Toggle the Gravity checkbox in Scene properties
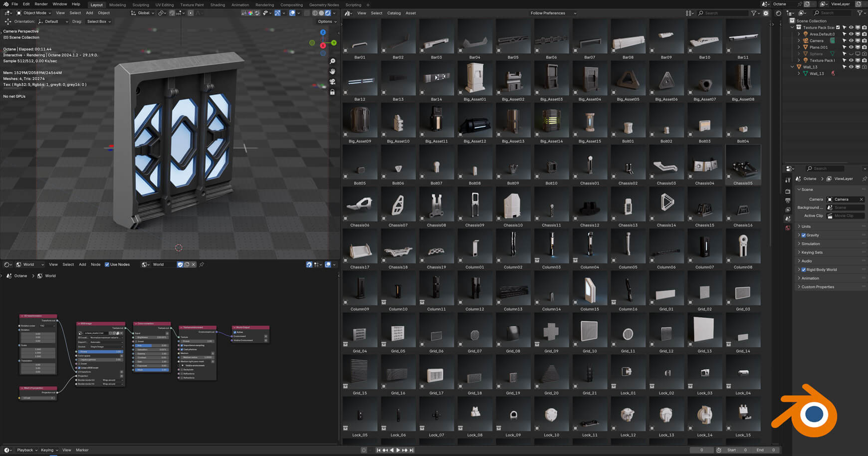Viewport: 868px width, 456px height. point(804,235)
